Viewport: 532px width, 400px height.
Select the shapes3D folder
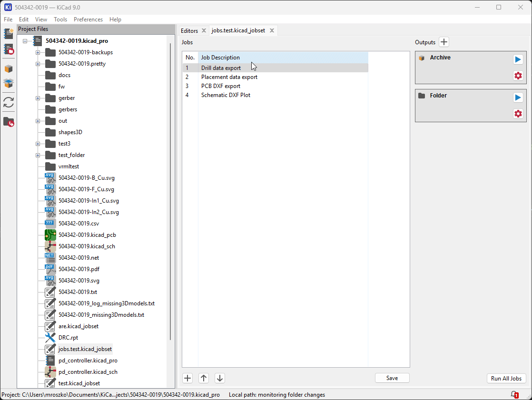point(70,132)
